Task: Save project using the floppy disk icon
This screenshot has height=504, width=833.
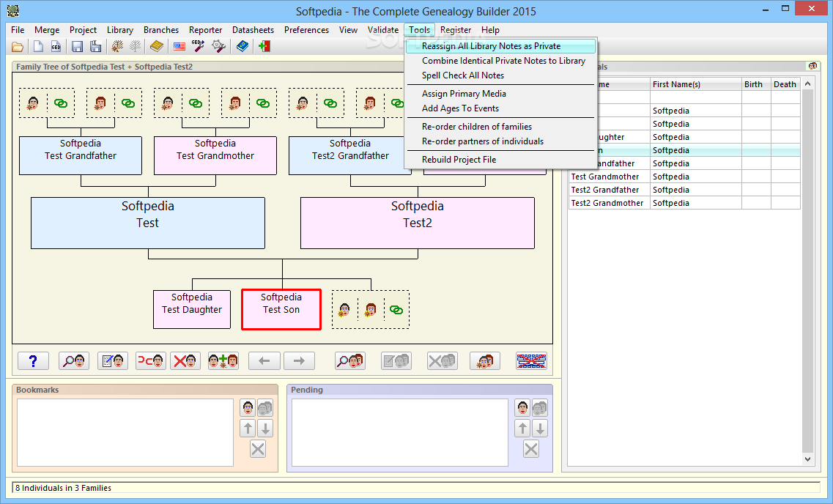Action: (77, 47)
